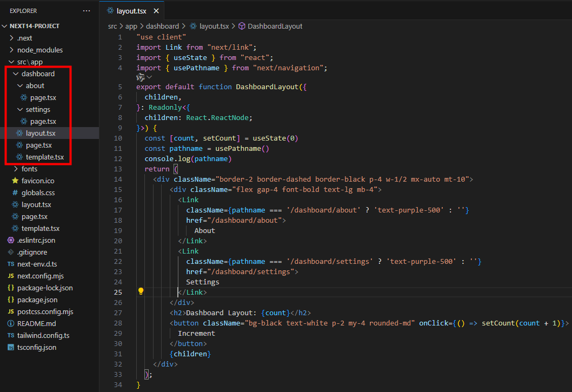
Task: Click the onClick attribute on line 28
Action: (x=436, y=323)
